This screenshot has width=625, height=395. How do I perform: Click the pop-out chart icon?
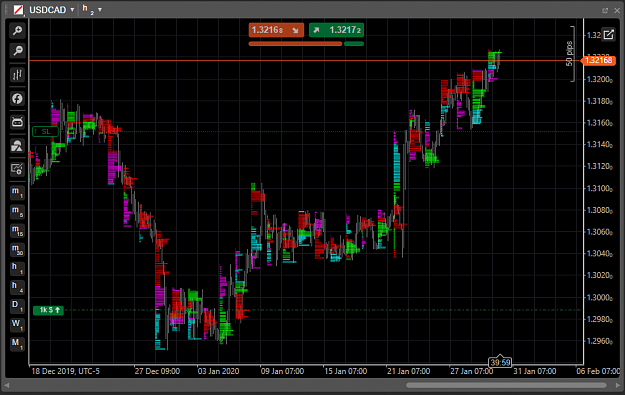608,35
